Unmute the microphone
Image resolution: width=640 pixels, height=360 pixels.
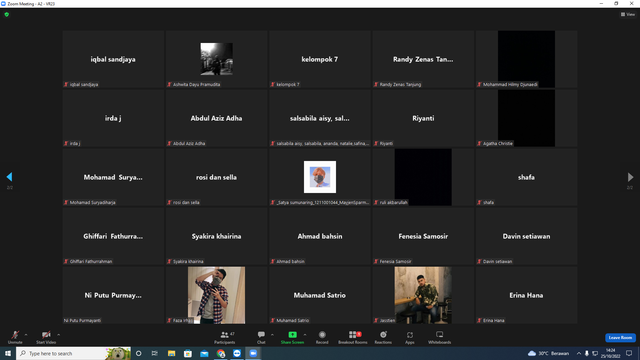click(x=15, y=337)
